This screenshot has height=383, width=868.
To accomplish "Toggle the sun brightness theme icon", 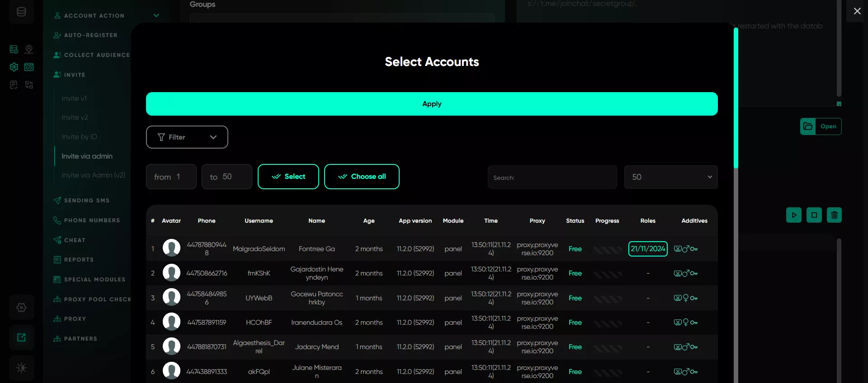I will [x=21, y=368].
